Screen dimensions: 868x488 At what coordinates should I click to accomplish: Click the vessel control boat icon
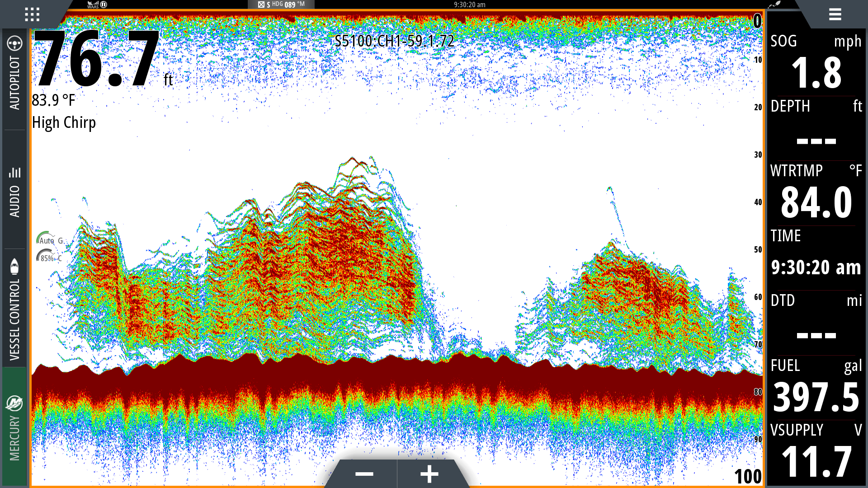(x=14, y=267)
